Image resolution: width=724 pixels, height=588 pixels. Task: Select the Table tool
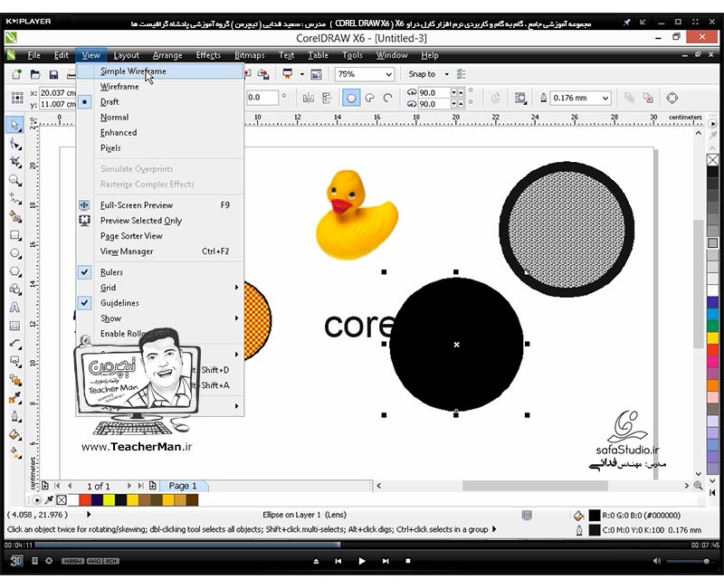[14, 326]
